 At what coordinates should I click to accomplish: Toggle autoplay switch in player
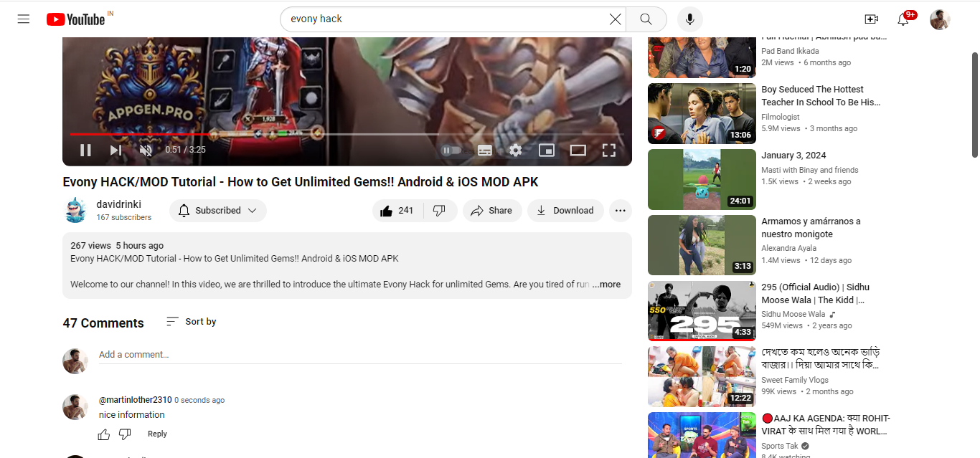pos(452,150)
